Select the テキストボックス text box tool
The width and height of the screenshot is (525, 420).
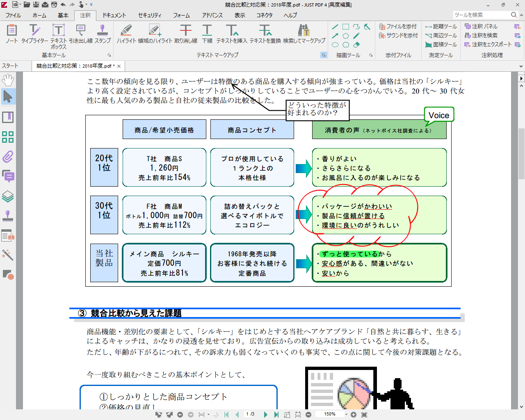point(59,36)
